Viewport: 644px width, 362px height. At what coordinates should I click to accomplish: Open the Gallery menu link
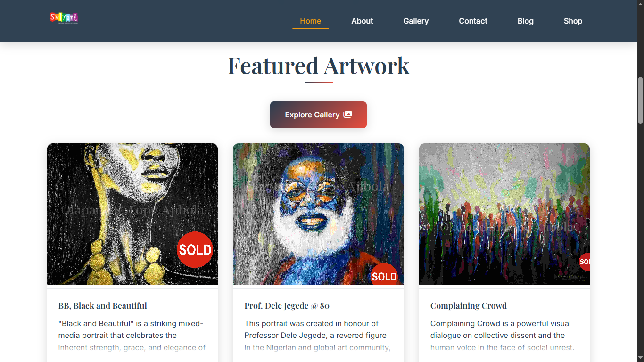[416, 21]
